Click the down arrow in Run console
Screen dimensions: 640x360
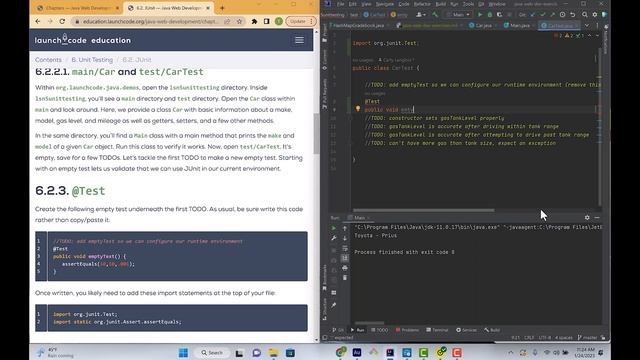tap(344, 238)
